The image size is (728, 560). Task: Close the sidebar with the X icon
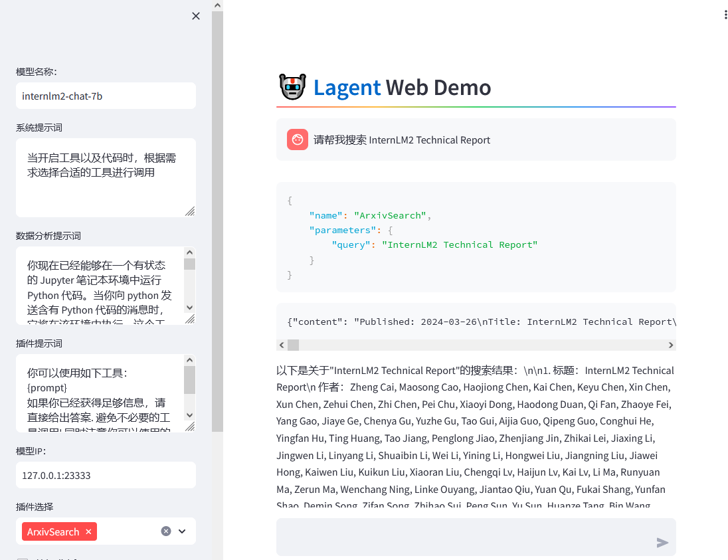196,16
